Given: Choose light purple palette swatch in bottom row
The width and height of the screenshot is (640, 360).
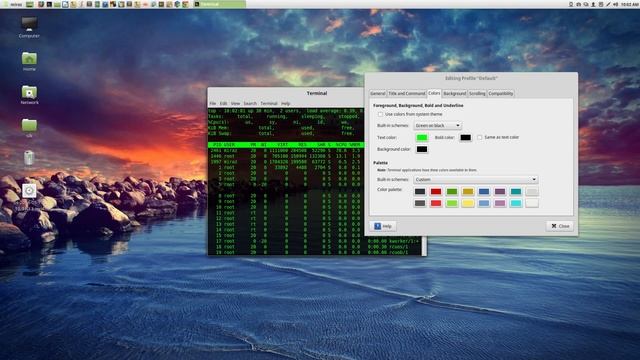Looking at the screenshot, I should [500, 203].
